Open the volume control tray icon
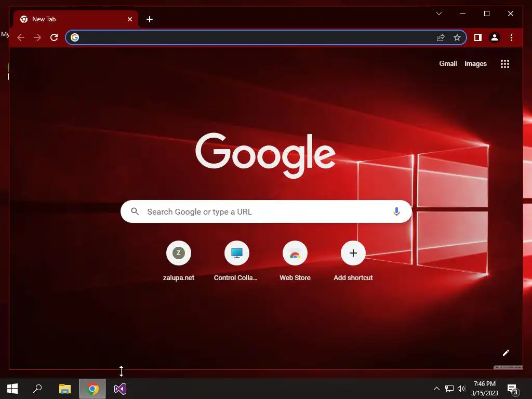This screenshot has width=532, height=399. tap(461, 389)
